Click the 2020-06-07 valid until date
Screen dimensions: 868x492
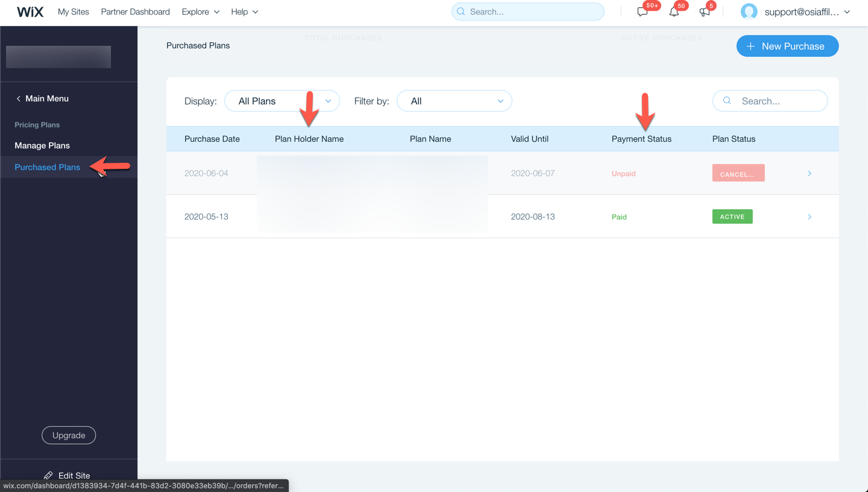(533, 173)
